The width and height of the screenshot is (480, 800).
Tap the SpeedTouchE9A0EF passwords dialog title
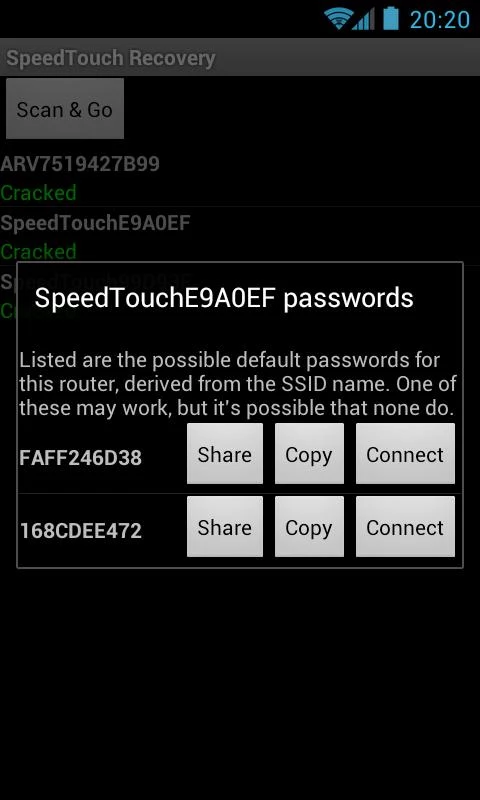(223, 298)
